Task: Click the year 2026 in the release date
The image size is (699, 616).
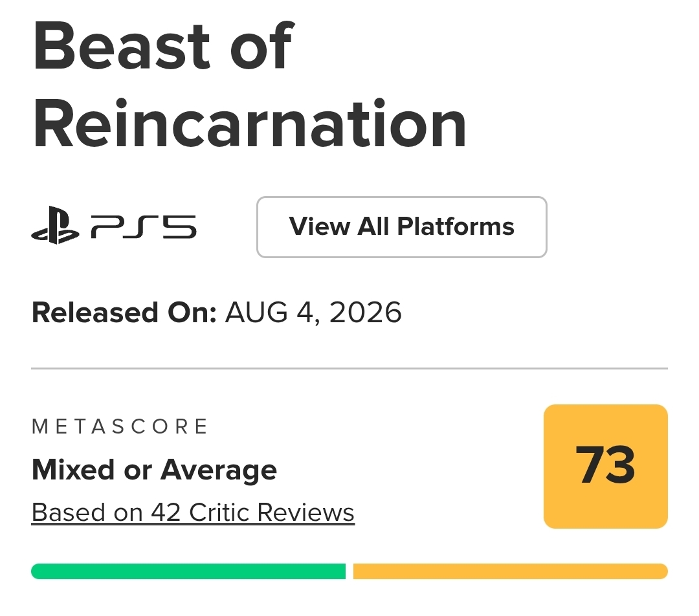Action: pyautogui.click(x=366, y=313)
